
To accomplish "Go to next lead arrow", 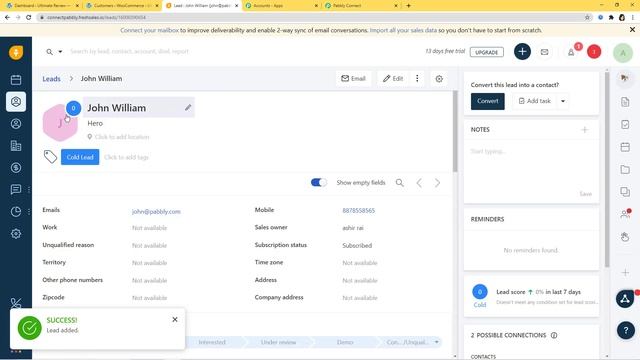I will click(438, 183).
